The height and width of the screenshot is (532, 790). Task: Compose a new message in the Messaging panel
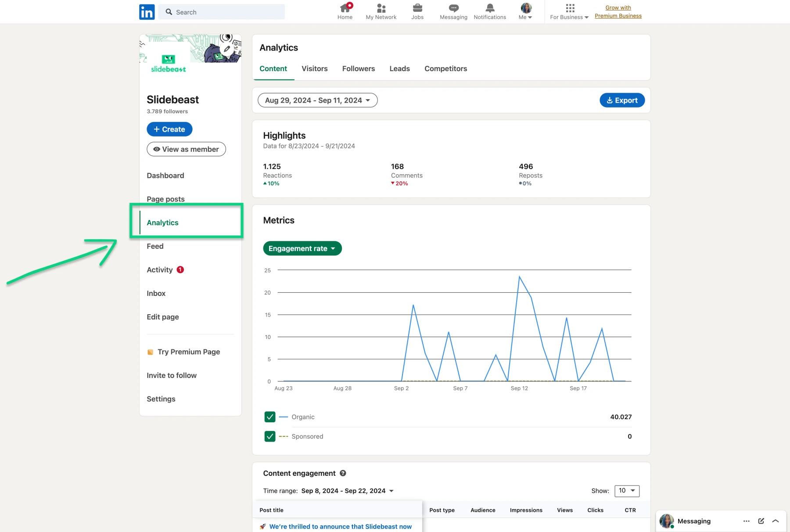[761, 521]
